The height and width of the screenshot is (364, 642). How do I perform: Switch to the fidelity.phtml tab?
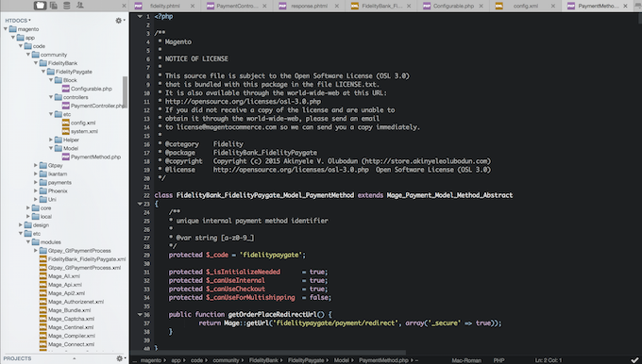point(165,6)
